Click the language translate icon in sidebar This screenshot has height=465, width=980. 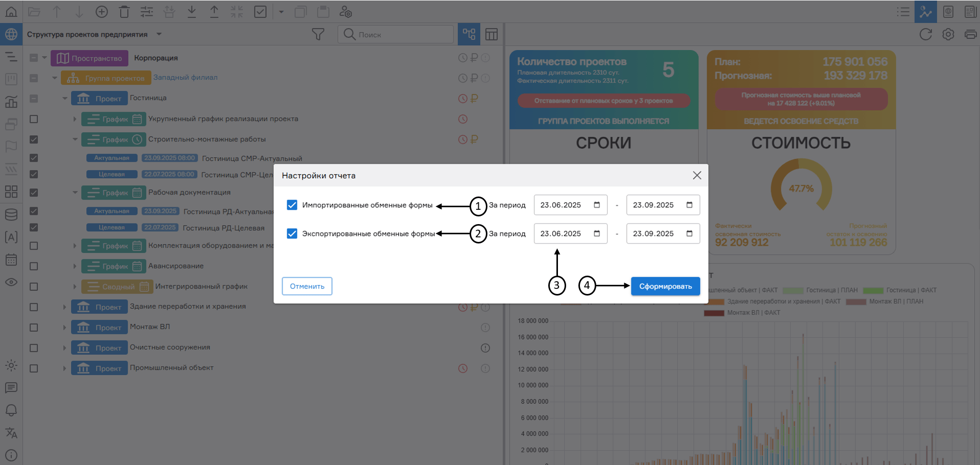click(11, 433)
